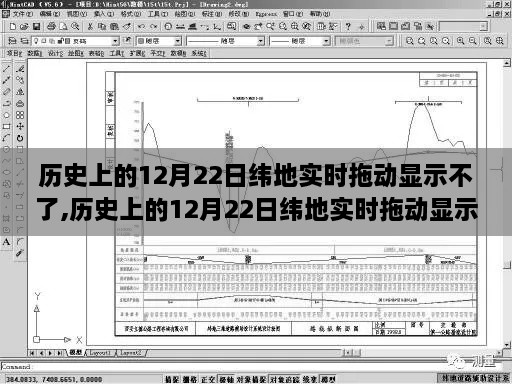
Task: Expand the color control dropdown showing 随层
Action: (178, 41)
